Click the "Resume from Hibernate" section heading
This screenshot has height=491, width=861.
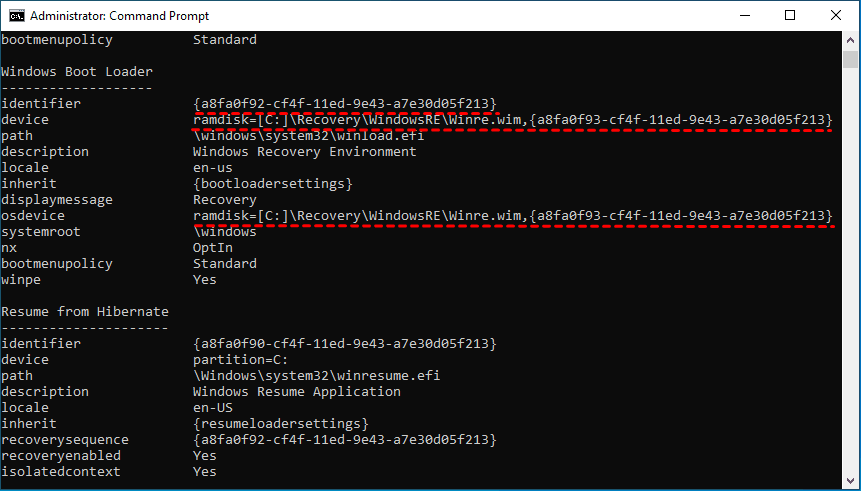click(x=85, y=312)
